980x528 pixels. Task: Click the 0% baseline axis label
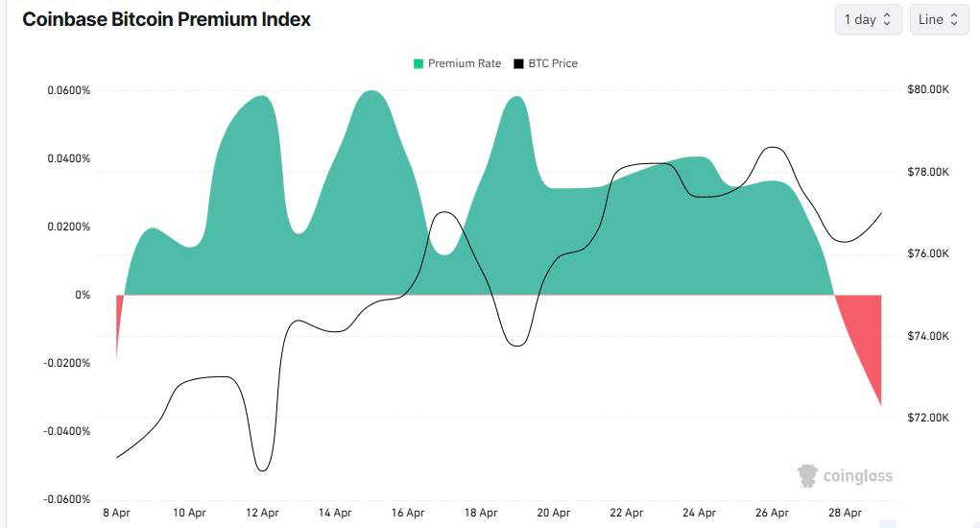[83, 295]
